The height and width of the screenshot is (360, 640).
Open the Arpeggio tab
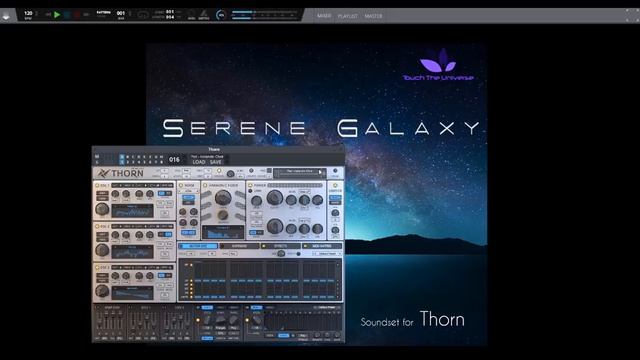(x=239, y=246)
